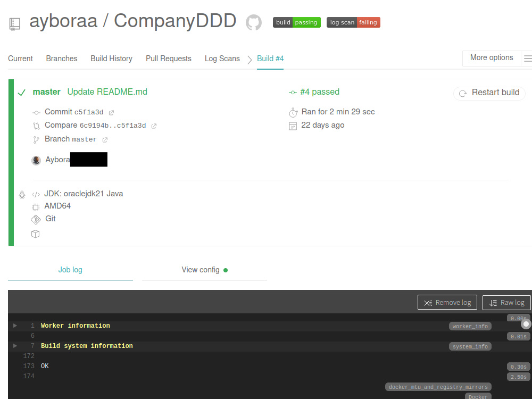The image size is (532, 399).
Task: Open Compare external link icon
Action: pos(154,126)
